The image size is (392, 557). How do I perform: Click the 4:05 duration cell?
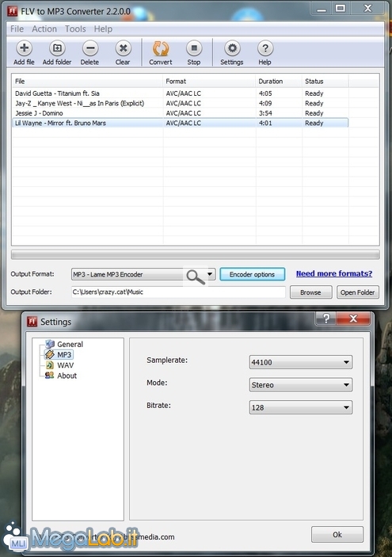[265, 93]
